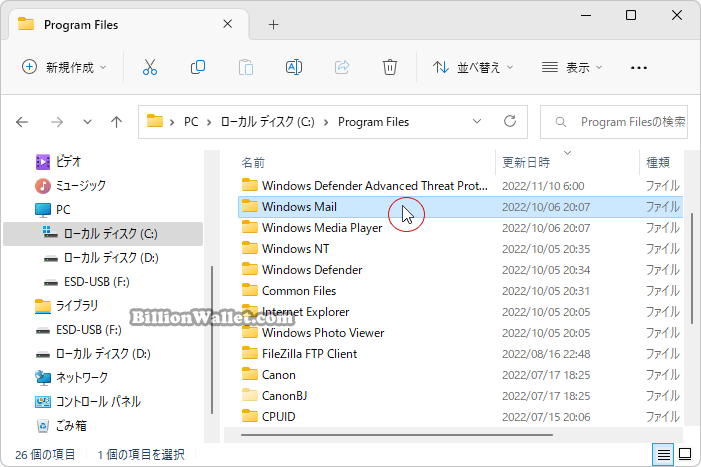Open the 並べ替え sort dropdown

pos(473,67)
